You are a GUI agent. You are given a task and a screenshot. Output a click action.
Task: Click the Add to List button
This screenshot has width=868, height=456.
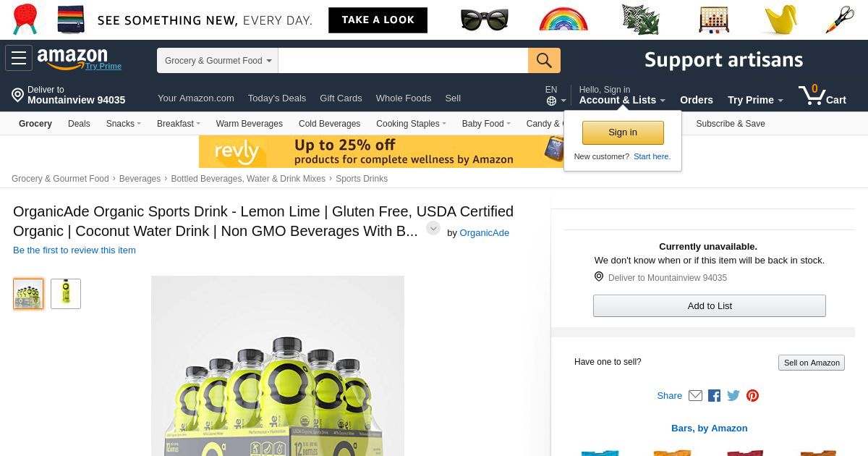coord(709,305)
